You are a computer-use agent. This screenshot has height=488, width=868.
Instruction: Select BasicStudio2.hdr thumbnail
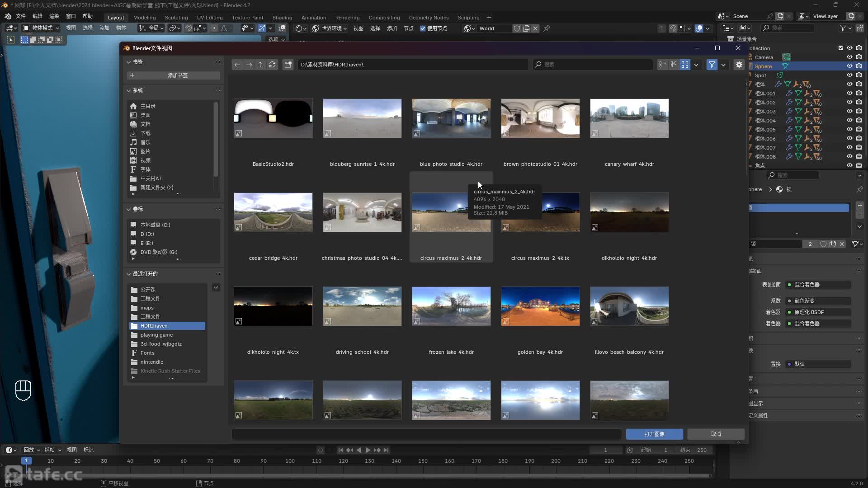[273, 118]
